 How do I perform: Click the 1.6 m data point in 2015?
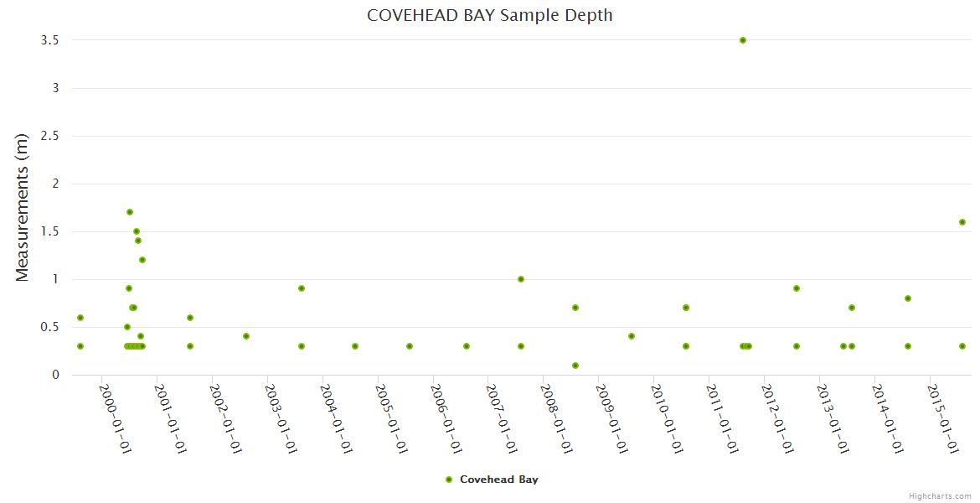pyautogui.click(x=962, y=222)
